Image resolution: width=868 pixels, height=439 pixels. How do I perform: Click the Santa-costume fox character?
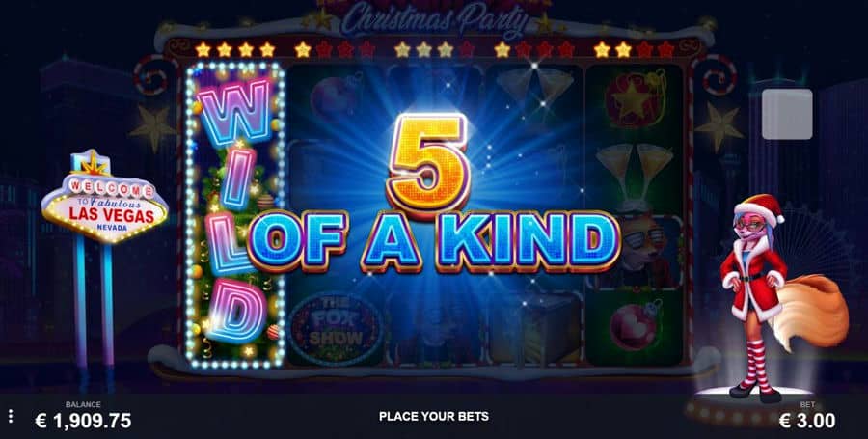(x=778, y=299)
